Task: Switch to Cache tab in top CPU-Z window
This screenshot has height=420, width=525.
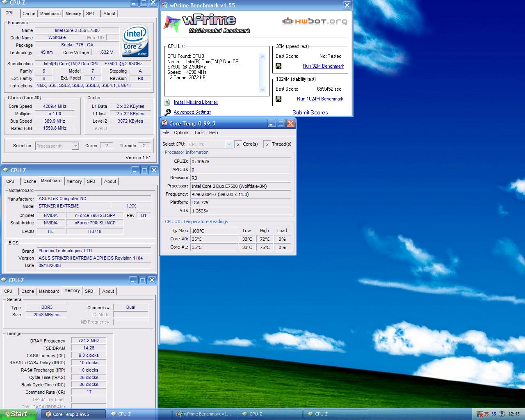Action: (29, 14)
